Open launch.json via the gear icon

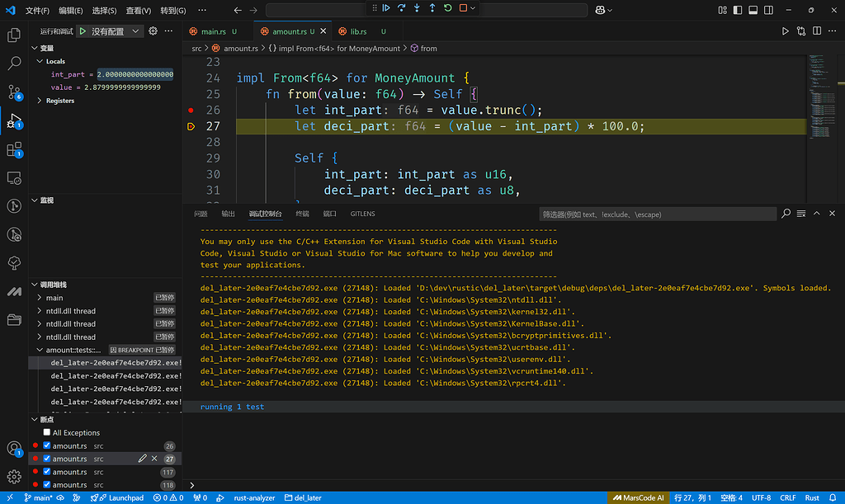153,31
